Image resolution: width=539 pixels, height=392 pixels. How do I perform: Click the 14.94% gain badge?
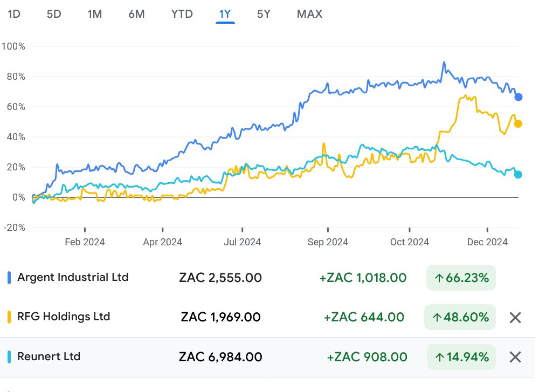click(x=461, y=357)
